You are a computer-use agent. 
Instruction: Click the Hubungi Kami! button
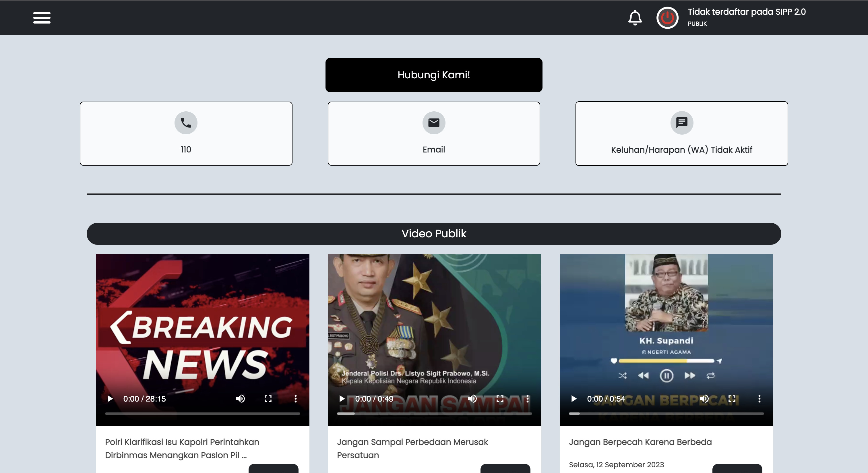coord(434,75)
